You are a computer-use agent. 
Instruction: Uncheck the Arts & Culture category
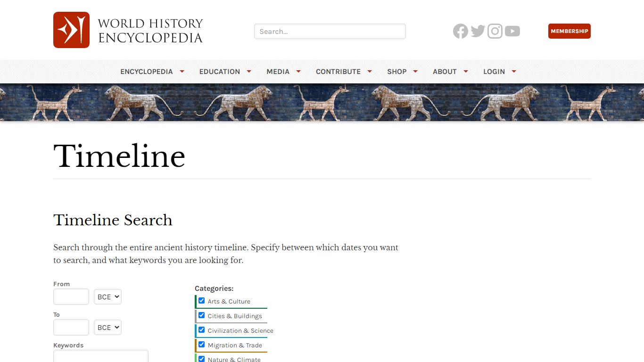click(202, 301)
